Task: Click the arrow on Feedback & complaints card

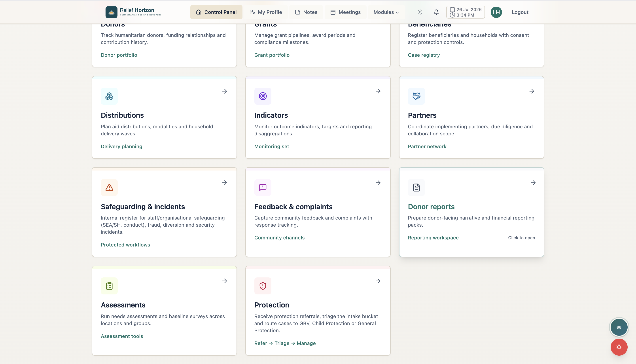Action: 378,183
